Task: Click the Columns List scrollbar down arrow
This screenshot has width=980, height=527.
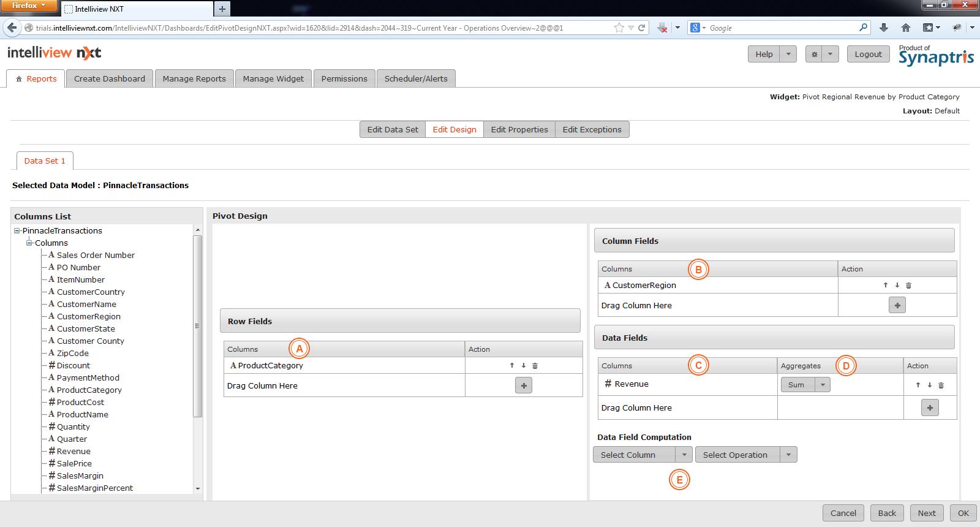Action: point(198,488)
